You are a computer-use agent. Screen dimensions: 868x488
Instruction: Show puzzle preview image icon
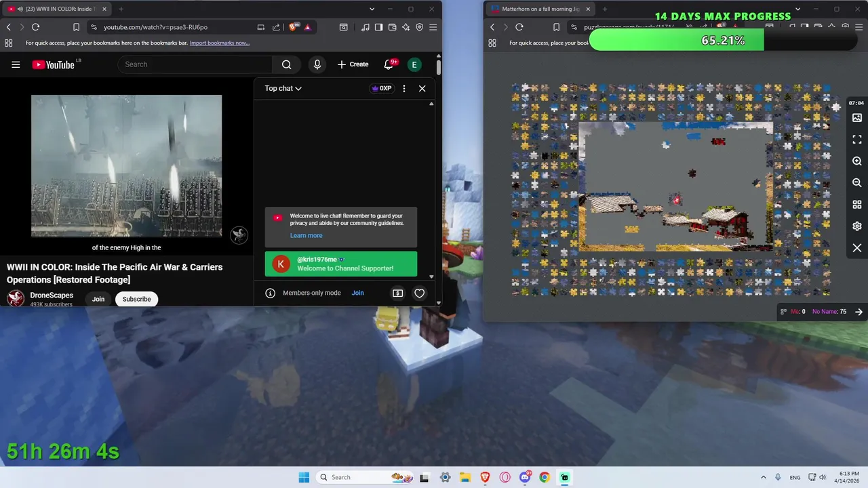pos(857,118)
